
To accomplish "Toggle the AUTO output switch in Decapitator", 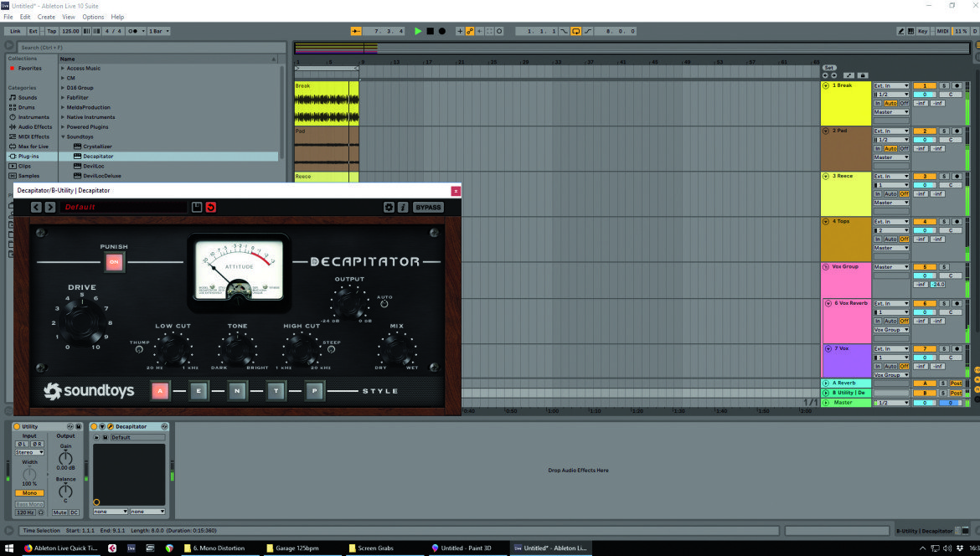I will (384, 304).
